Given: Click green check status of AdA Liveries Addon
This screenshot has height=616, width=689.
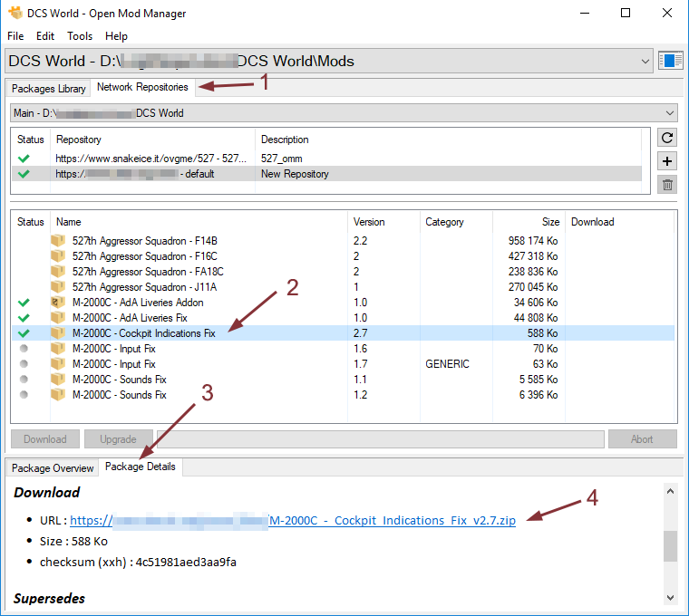Looking at the screenshot, I should click(24, 303).
